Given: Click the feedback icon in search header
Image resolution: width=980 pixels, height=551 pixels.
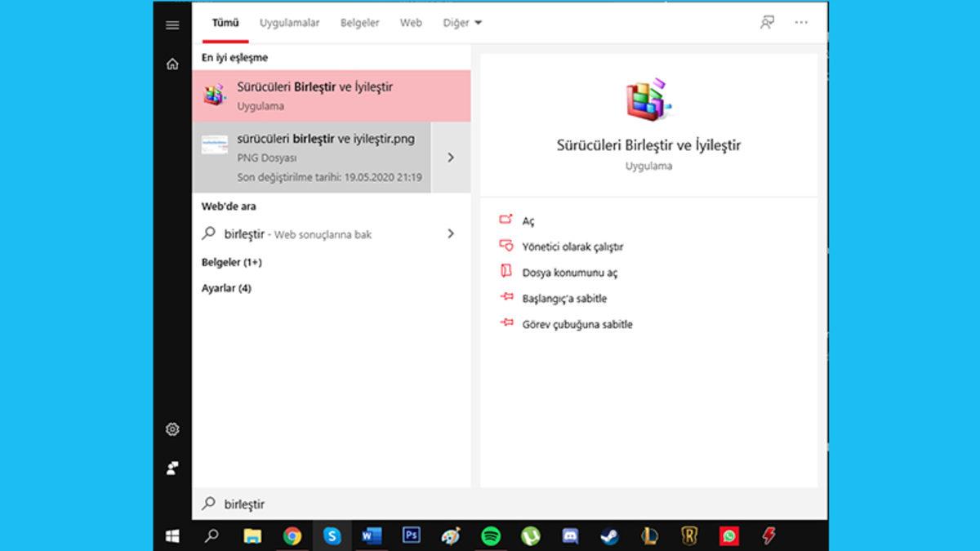Looking at the screenshot, I should coord(766,22).
